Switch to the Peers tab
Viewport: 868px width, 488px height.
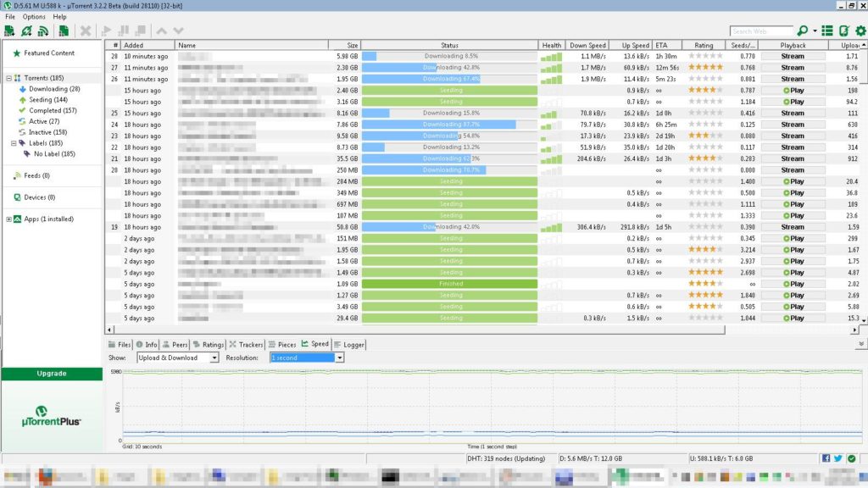click(175, 344)
